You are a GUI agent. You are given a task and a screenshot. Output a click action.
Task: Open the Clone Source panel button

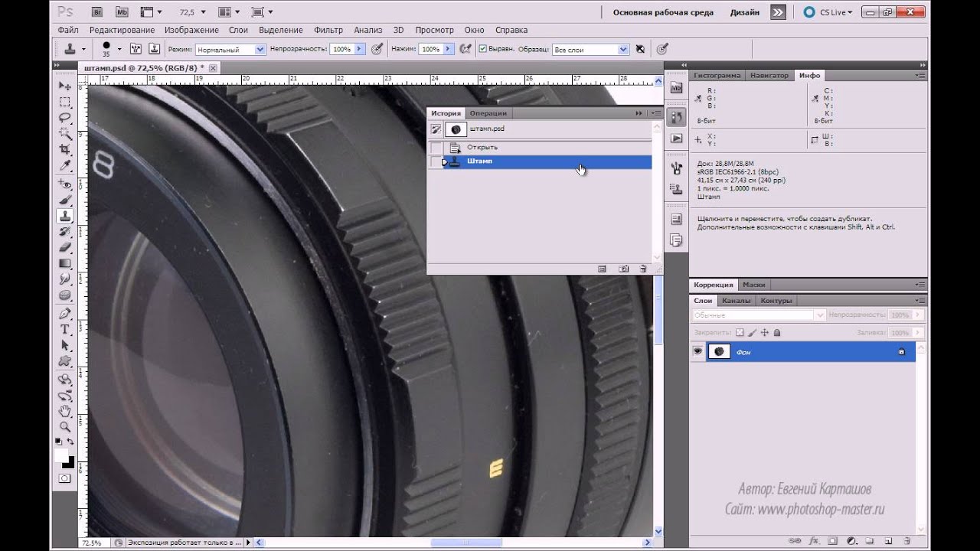point(153,49)
